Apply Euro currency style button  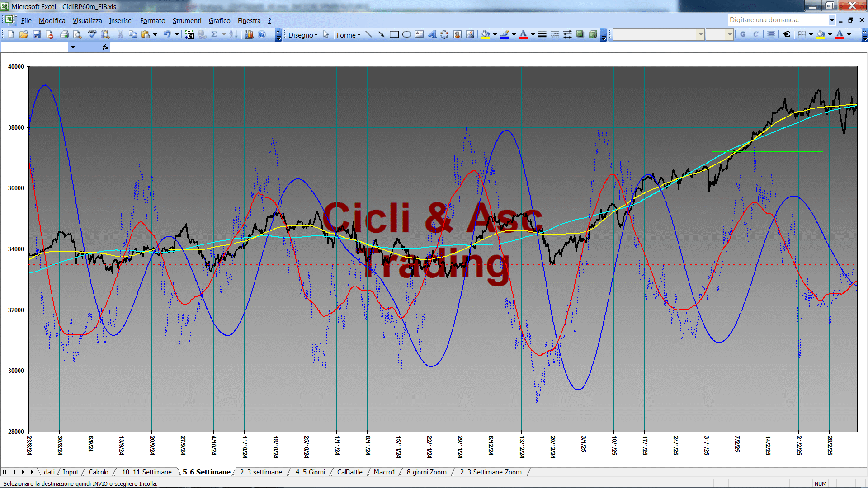(787, 34)
